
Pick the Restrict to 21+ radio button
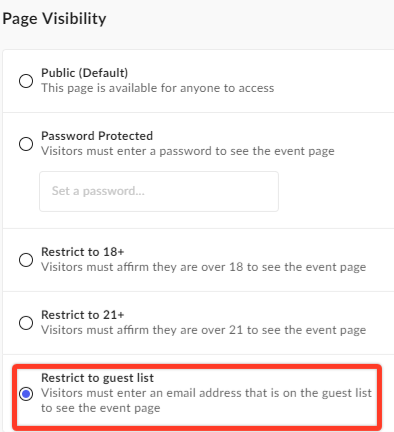(26, 323)
